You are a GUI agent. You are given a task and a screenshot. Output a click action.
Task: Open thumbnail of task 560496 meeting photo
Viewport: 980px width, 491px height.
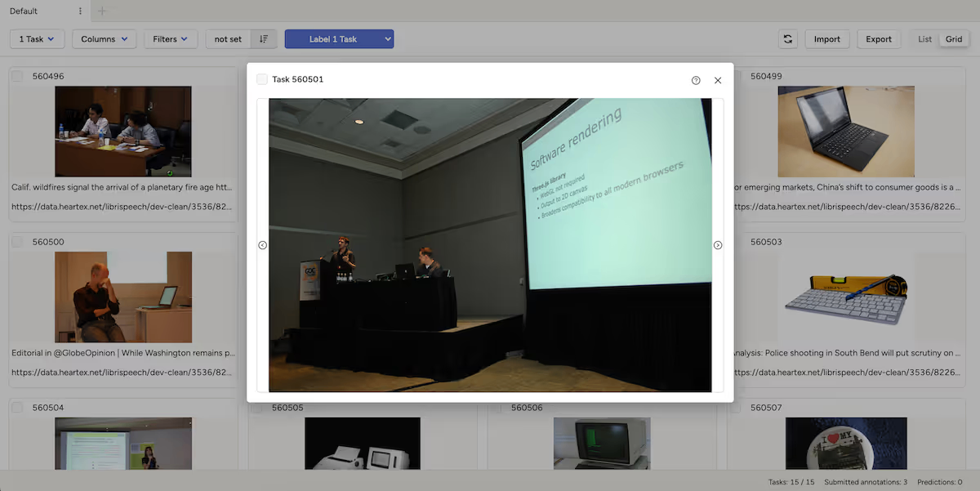(123, 132)
